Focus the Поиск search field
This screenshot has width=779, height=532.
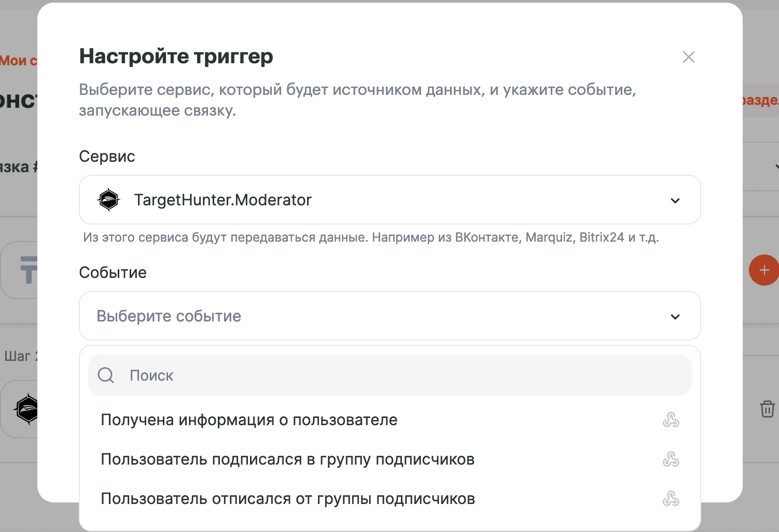point(405,375)
